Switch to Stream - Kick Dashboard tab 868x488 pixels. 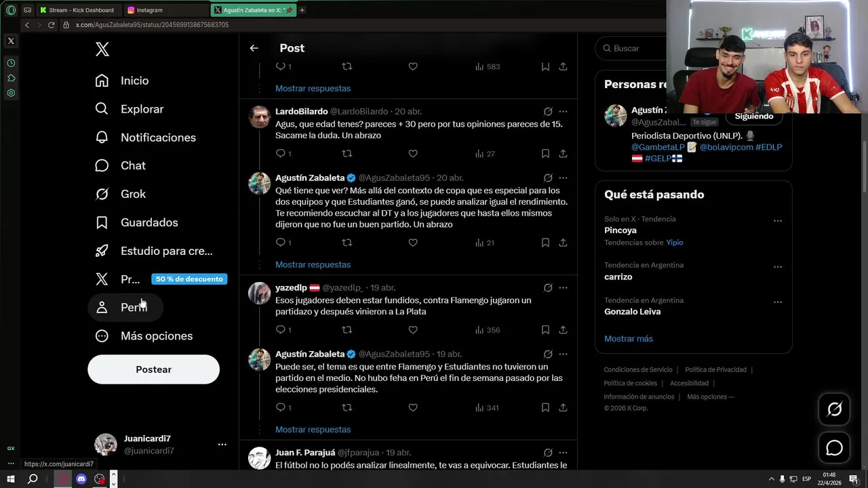click(79, 10)
